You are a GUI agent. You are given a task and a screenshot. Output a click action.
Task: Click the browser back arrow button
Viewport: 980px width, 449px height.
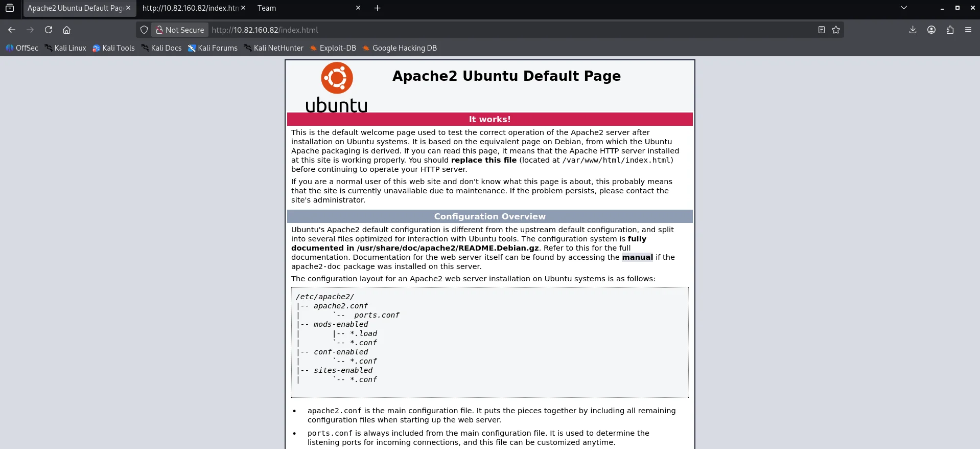pos(12,30)
